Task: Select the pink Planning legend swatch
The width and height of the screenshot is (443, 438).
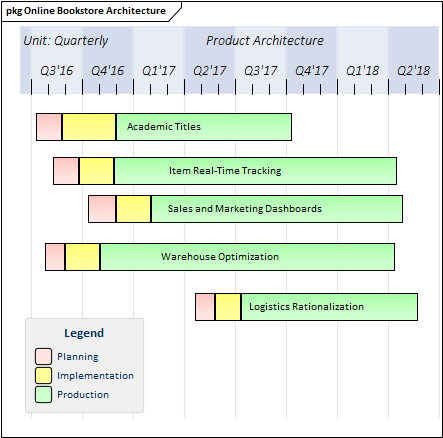Action: click(43, 356)
